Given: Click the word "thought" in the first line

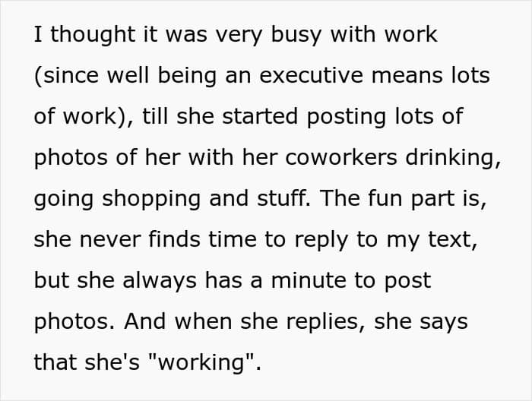Looking at the screenshot, I should pyautogui.click(x=93, y=35).
